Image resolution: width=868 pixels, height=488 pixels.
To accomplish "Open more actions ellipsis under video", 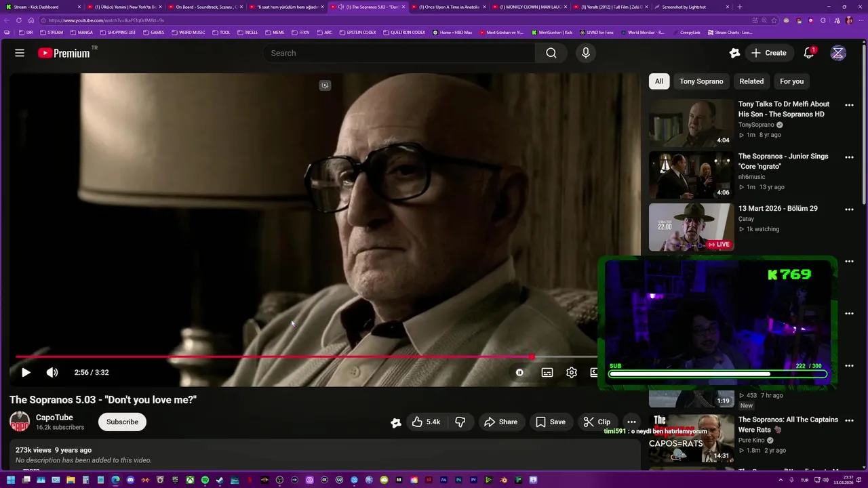I will (631, 422).
